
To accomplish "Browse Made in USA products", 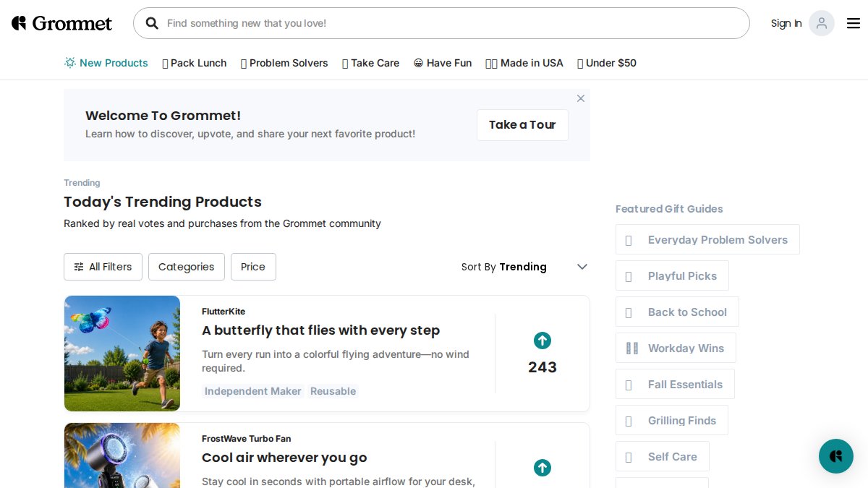I will [x=524, y=63].
